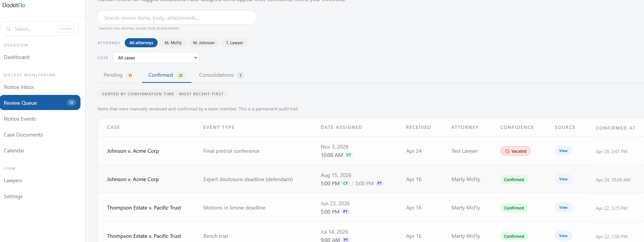Click the review items search box
Screen dimensions: 644x242
tap(177, 17)
